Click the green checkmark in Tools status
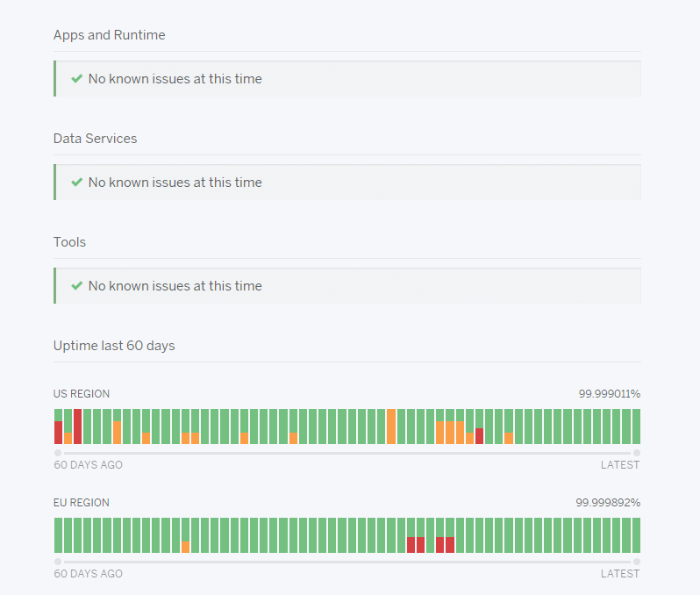This screenshot has height=595, width=700. [x=77, y=286]
